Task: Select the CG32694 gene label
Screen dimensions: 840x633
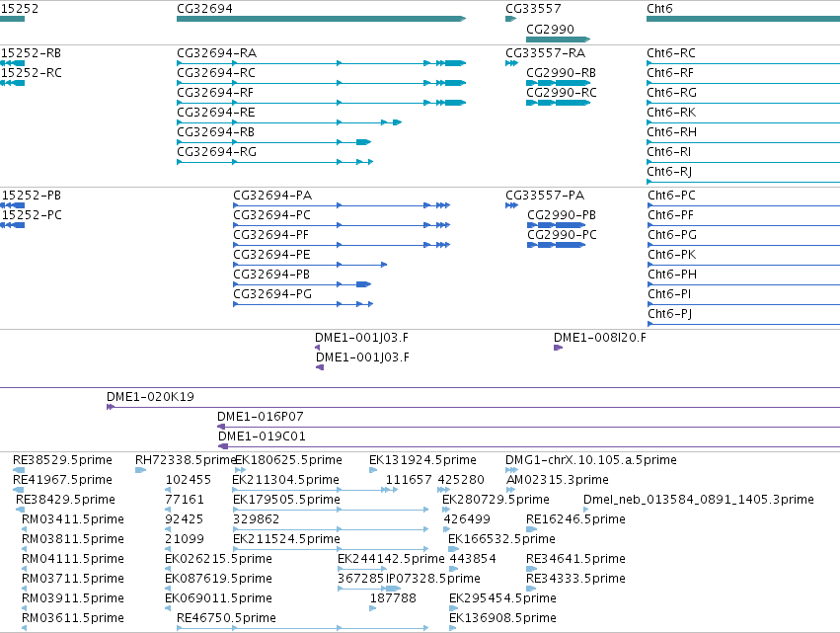Action: (x=204, y=9)
